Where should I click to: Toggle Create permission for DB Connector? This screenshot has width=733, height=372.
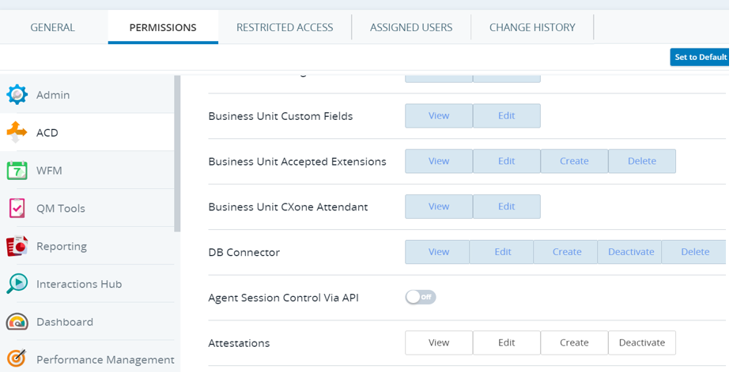(x=565, y=251)
